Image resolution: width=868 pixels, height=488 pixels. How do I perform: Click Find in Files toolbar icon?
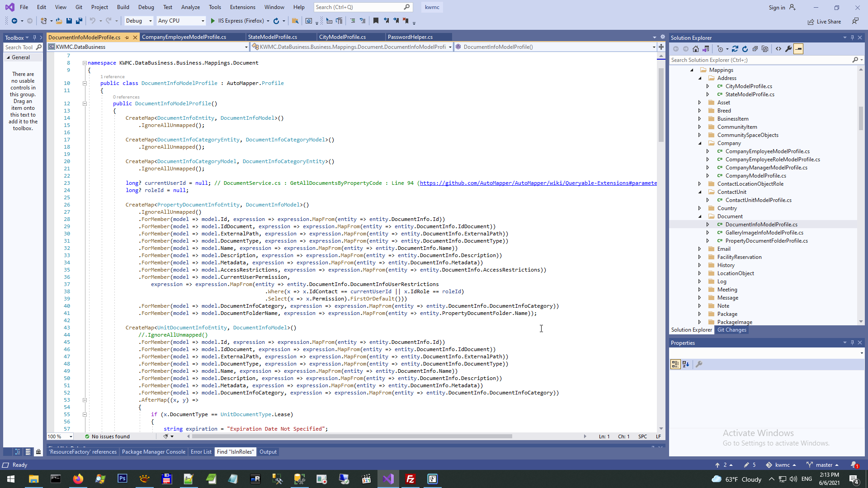pos(295,21)
